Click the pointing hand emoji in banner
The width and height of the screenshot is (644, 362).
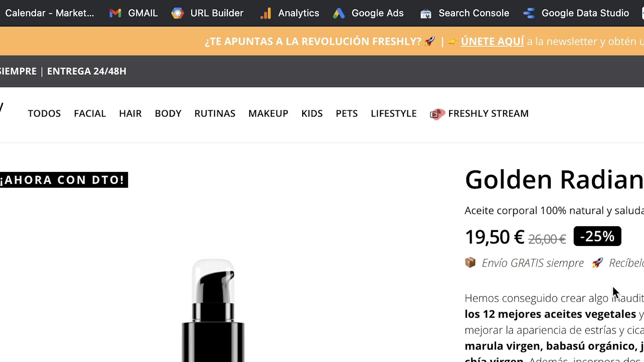(x=453, y=41)
